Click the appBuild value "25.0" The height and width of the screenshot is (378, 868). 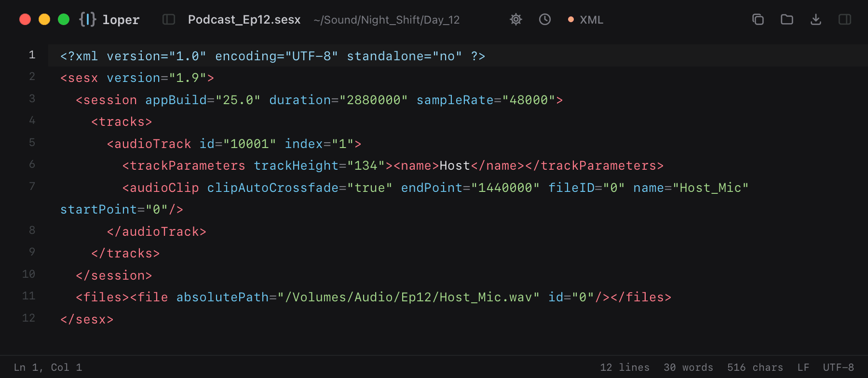(238, 100)
